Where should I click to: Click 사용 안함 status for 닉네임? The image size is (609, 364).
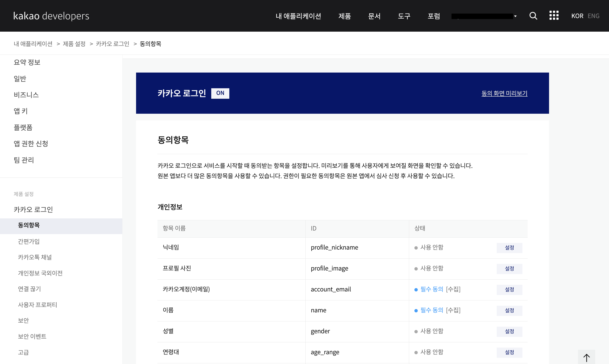coord(432,247)
